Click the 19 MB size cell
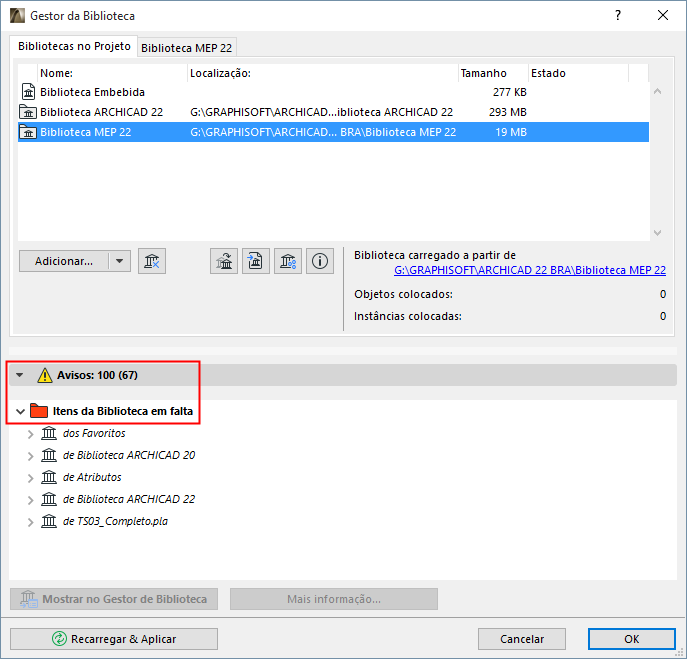 (x=511, y=132)
